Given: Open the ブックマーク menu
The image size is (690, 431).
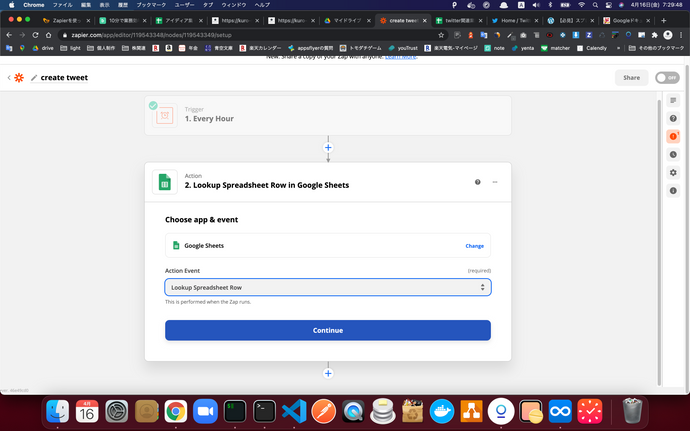Looking at the screenshot, I should (x=151, y=5).
